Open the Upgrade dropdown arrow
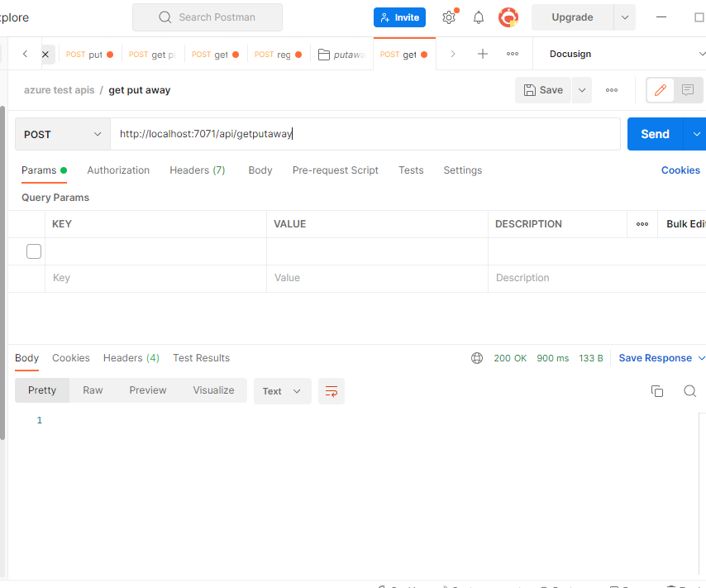Viewport: 706px width, 588px height. 624,17
